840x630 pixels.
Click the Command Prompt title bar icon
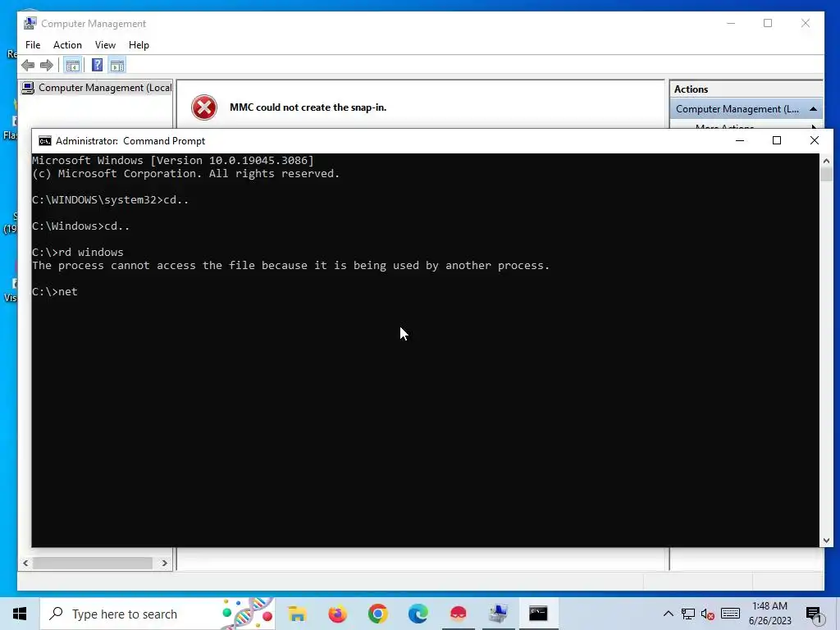pos(45,141)
